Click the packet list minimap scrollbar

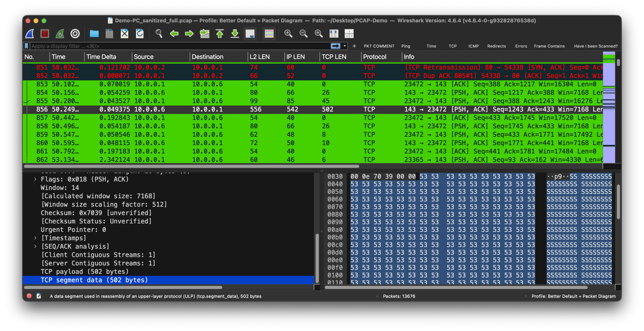coord(609,107)
